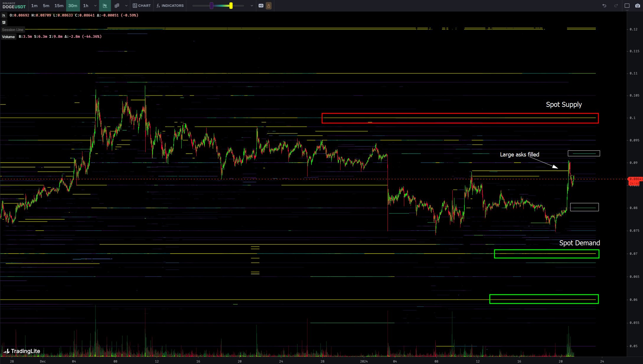The image size is (643, 364).
Task: Adjust the chart zoom slider
Action: point(231,5)
